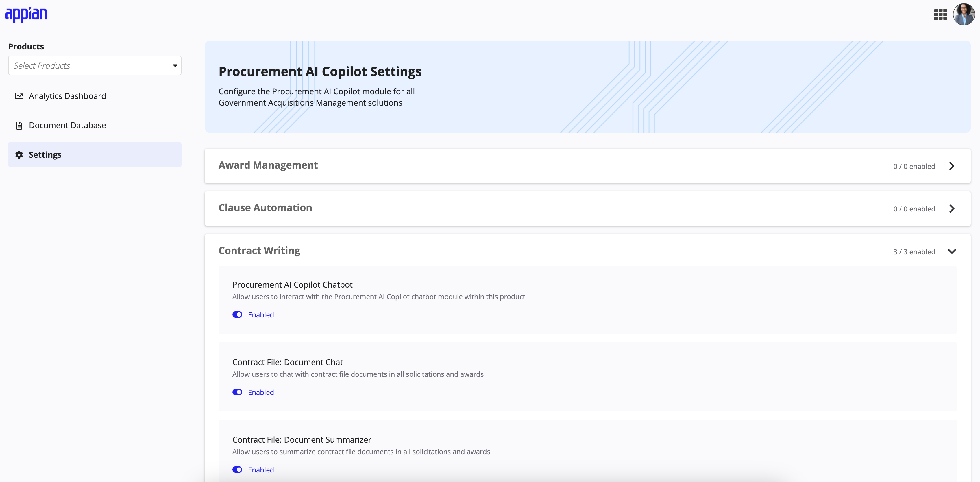
Task: Open the user profile avatar menu
Action: (x=964, y=15)
